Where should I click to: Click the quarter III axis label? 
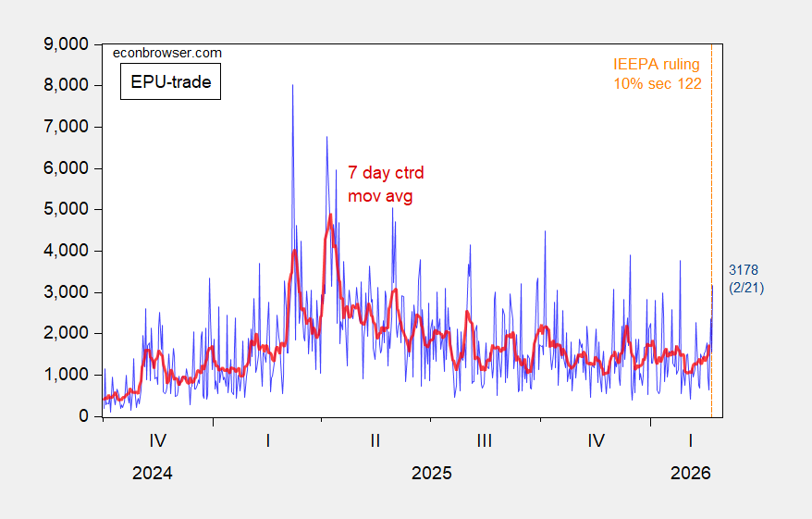pyautogui.click(x=484, y=440)
